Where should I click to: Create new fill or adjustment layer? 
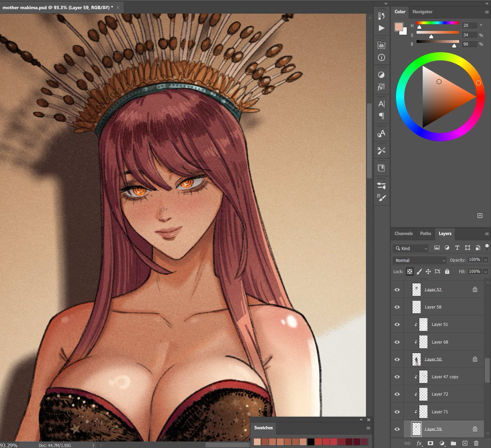(x=442, y=443)
